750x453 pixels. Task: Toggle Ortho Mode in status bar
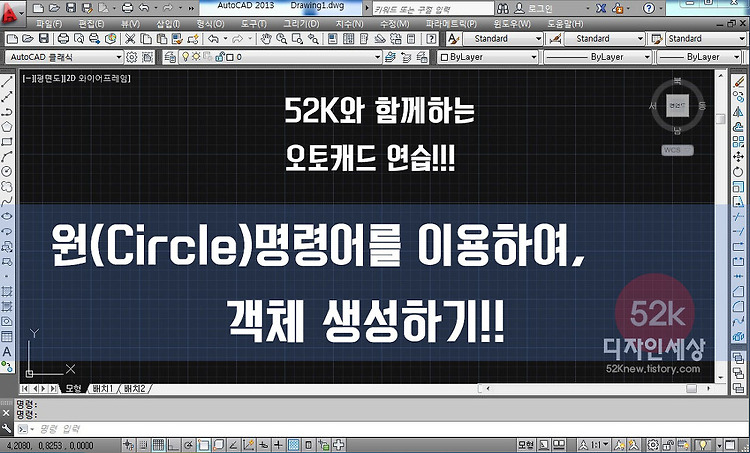173,445
